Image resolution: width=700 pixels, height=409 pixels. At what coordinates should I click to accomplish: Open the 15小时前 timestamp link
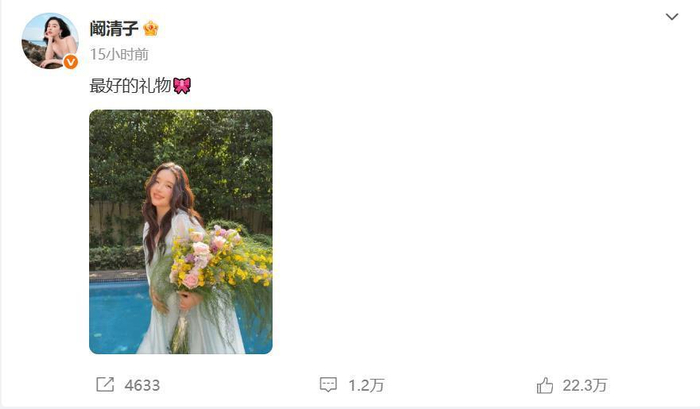pyautogui.click(x=119, y=54)
